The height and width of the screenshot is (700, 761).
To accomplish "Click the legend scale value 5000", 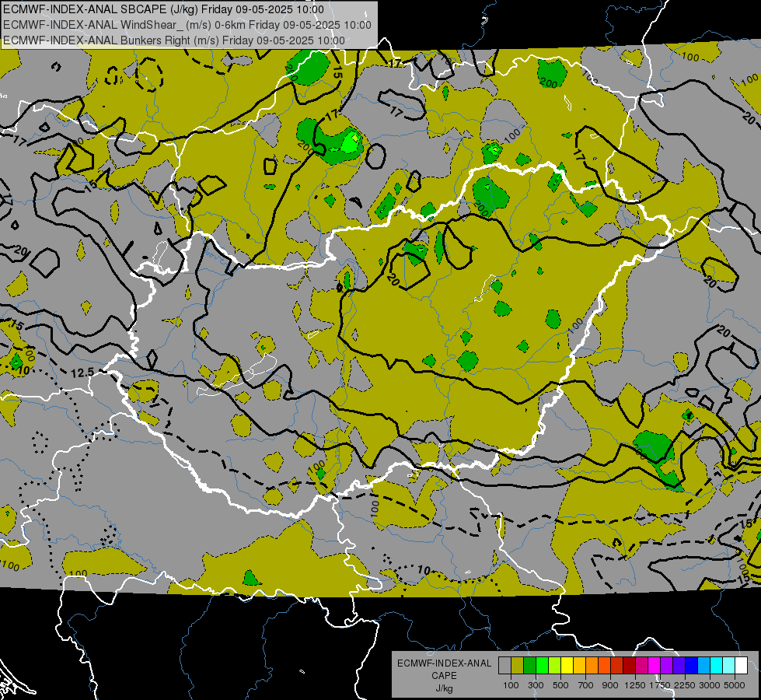I will coord(735,685).
